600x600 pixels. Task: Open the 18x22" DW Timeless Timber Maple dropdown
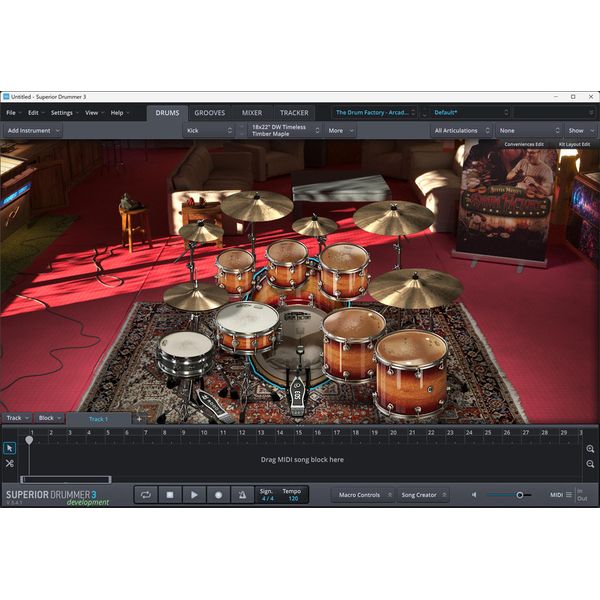click(285, 130)
